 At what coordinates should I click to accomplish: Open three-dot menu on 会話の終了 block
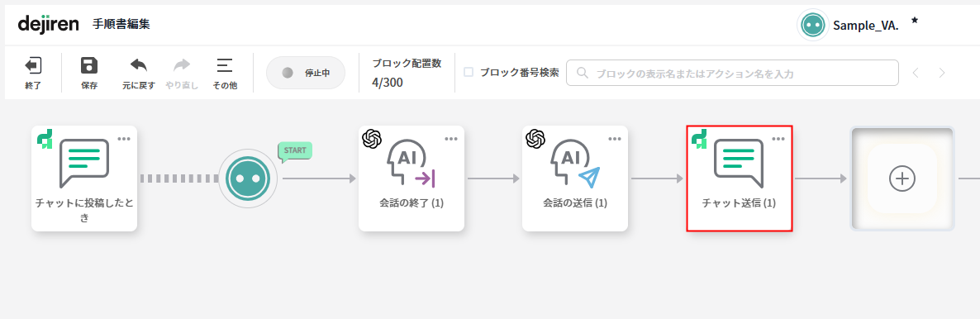(x=450, y=139)
